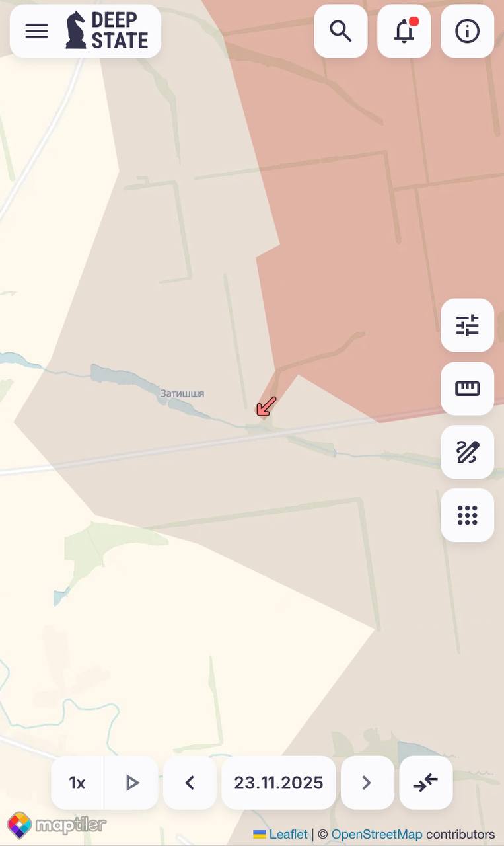The width and height of the screenshot is (504, 846).
Task: Open the dotted grid apps menu
Action: point(468,516)
